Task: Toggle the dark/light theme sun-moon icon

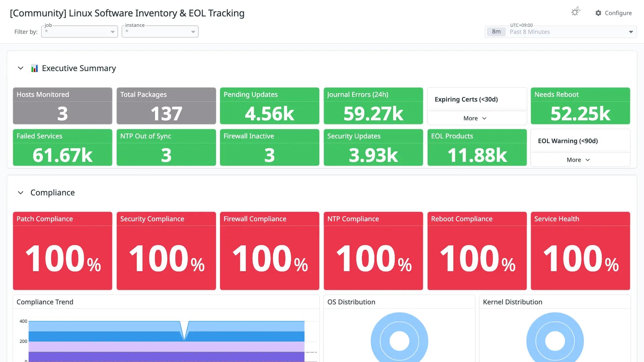Action: click(x=576, y=12)
